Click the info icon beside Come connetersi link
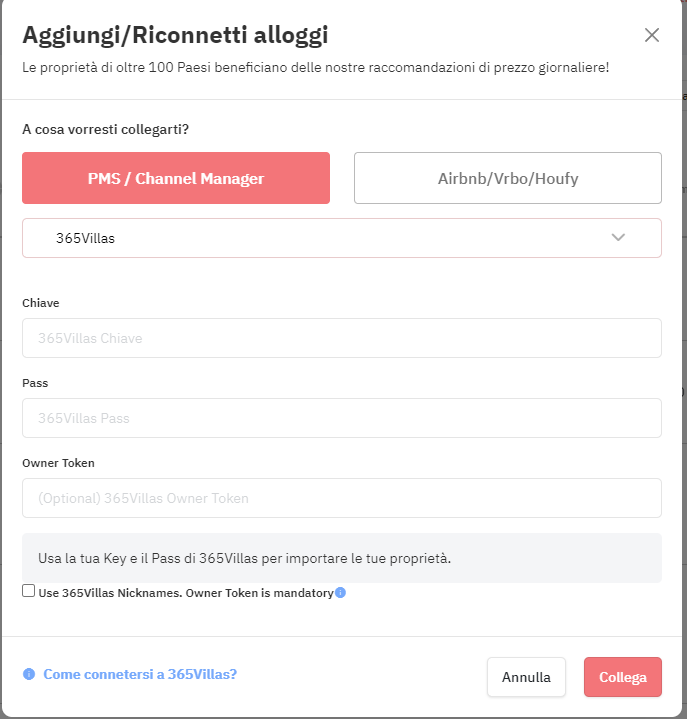687x719 pixels. click(x=29, y=674)
